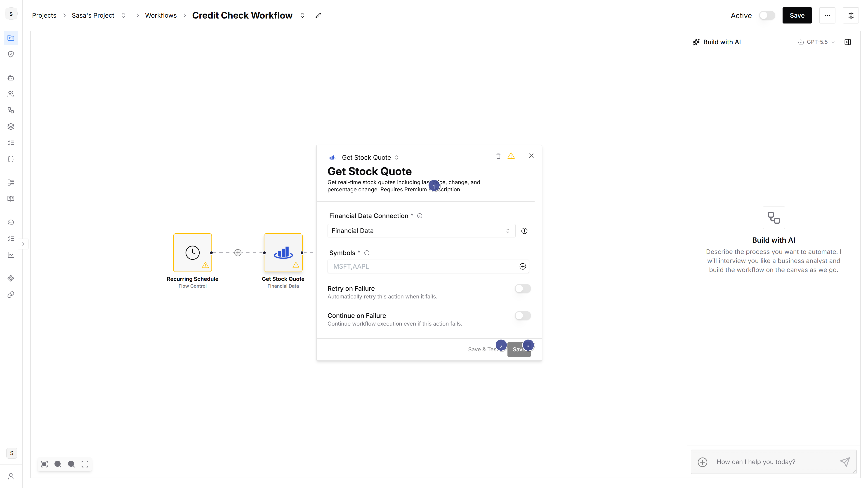Expand the left sidebar with arrow handle
The height and width of the screenshot is (488, 868).
tap(23, 244)
